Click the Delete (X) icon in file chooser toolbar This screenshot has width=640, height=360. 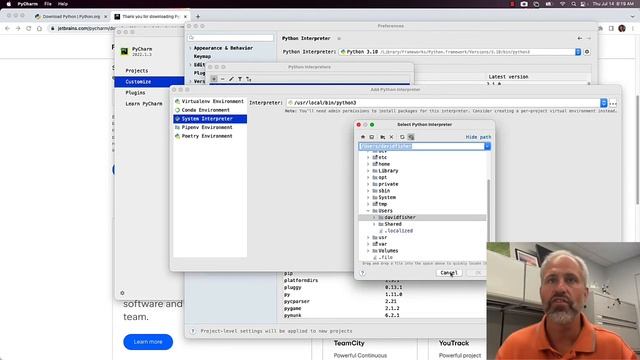pos(391,137)
